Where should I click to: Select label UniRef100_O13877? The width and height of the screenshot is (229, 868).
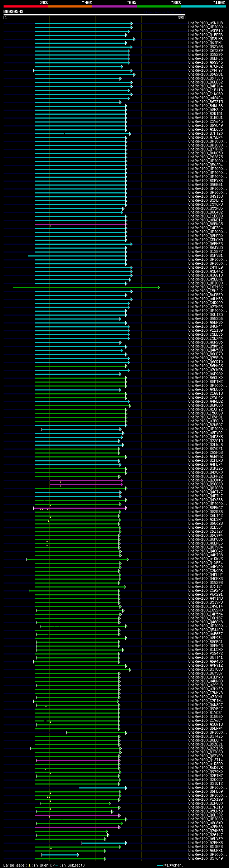(x=205, y=252)
